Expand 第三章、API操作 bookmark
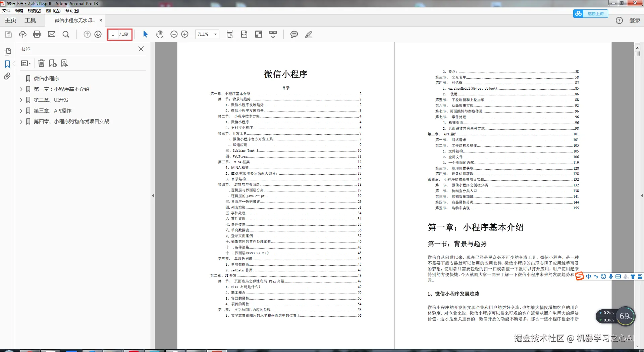 coord(21,111)
